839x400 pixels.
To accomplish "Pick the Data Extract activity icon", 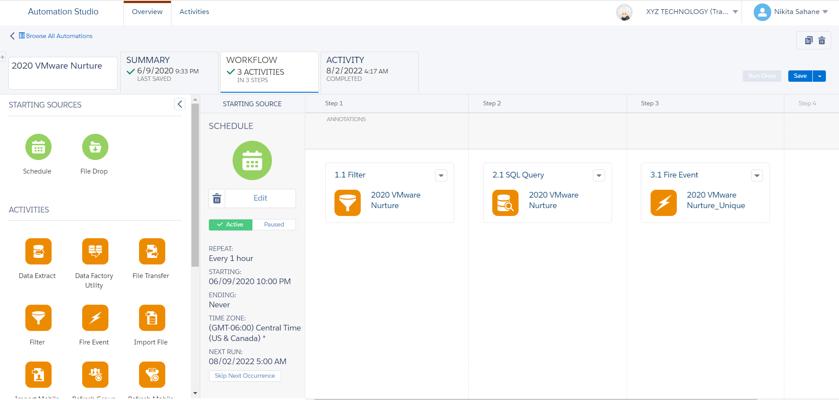I will tap(38, 251).
